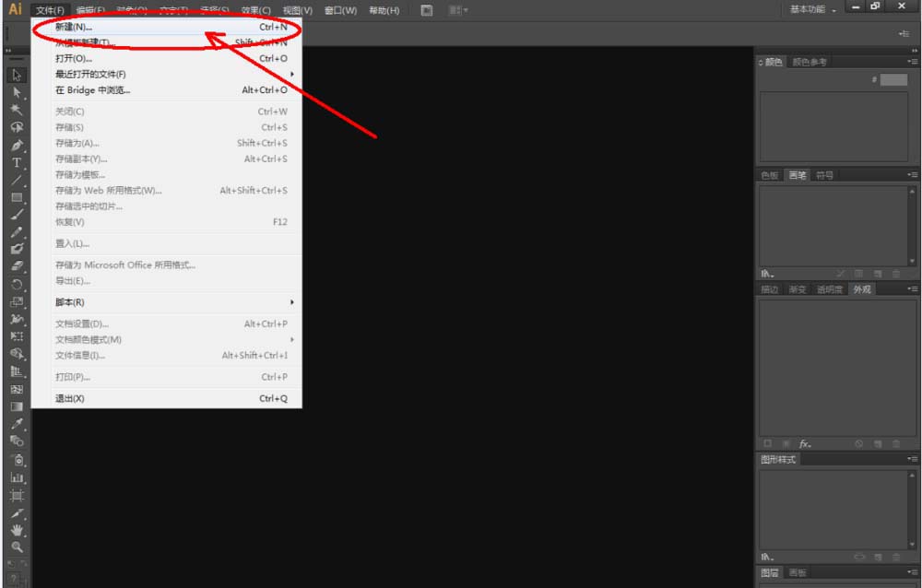Screen dimensions: 922x588
Task: Open the arrange documents dropdown
Action: pos(458,10)
